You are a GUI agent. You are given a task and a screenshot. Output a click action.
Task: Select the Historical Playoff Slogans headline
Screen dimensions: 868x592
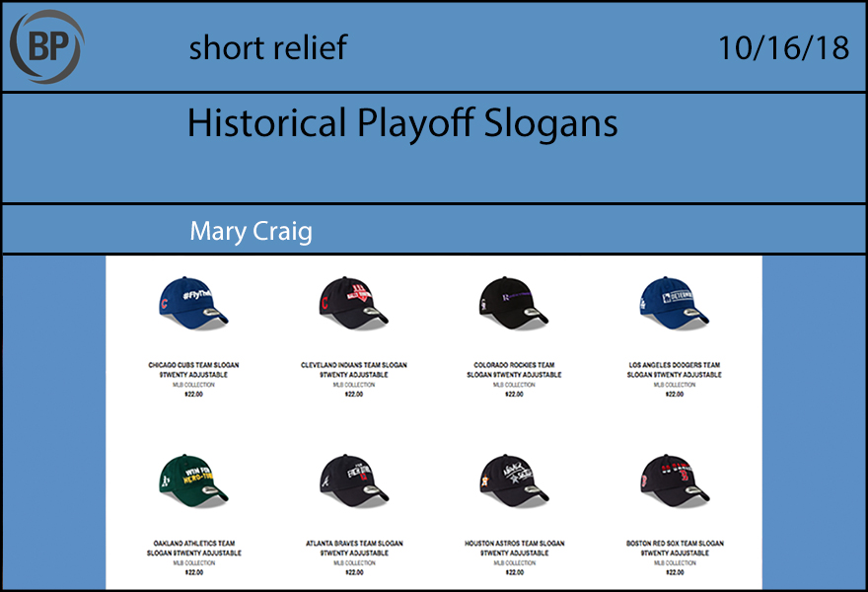pyautogui.click(x=401, y=124)
